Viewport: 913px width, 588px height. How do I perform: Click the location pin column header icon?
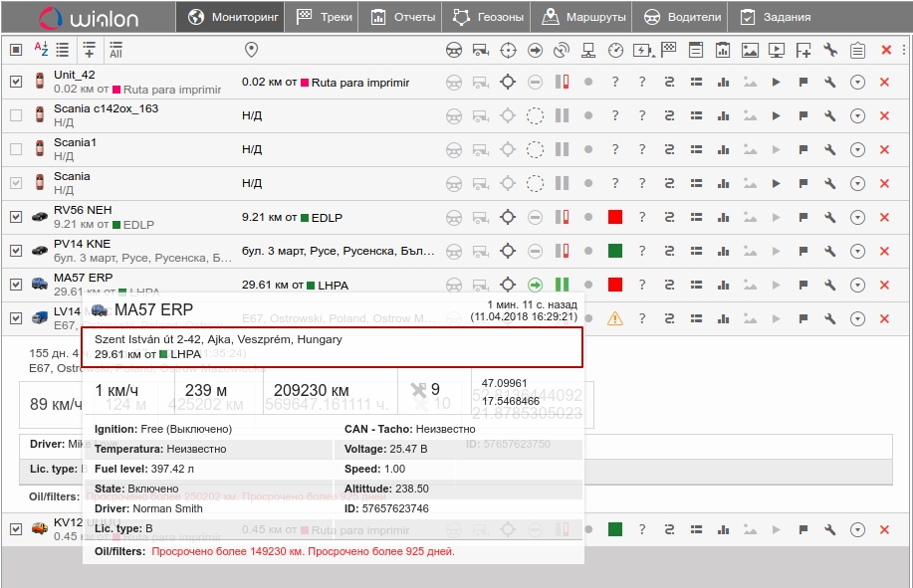[251, 50]
